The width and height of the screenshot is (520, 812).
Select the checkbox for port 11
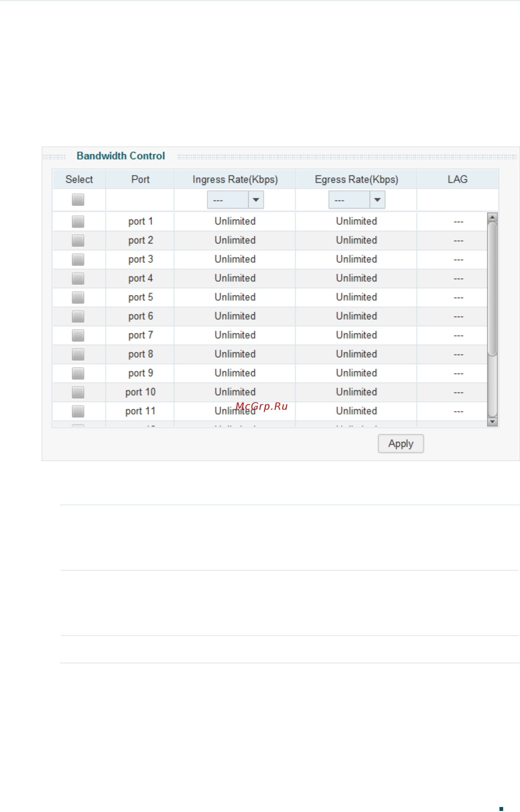click(x=78, y=411)
